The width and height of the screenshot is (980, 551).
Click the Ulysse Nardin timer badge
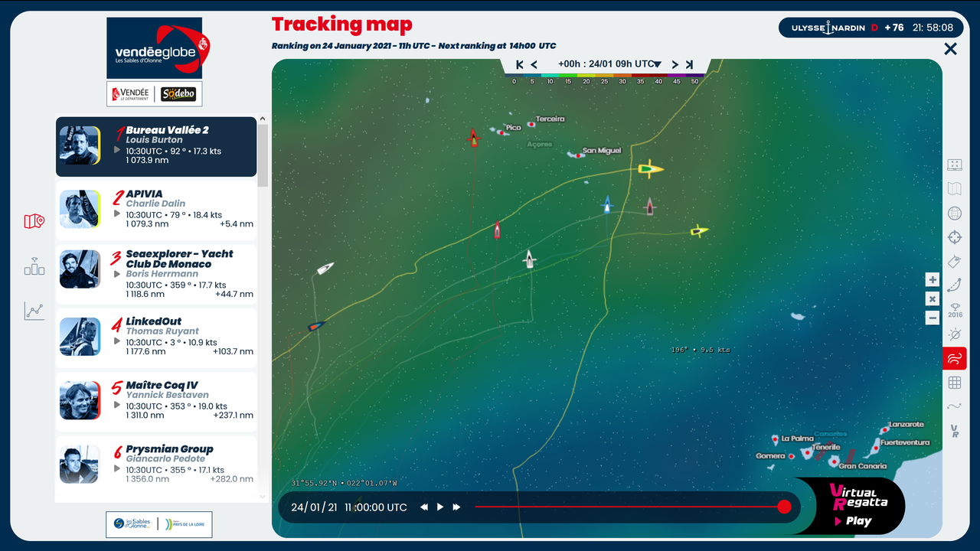click(x=870, y=28)
